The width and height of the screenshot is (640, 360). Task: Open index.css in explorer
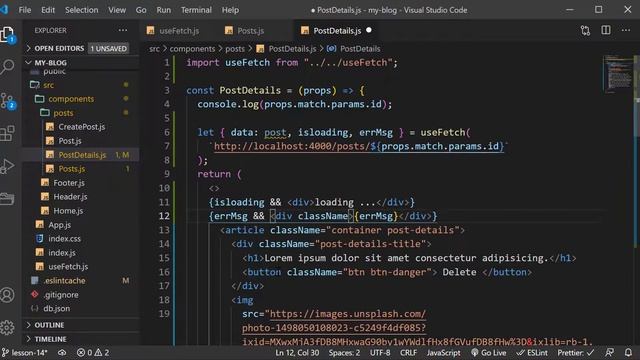[x=81, y=238]
